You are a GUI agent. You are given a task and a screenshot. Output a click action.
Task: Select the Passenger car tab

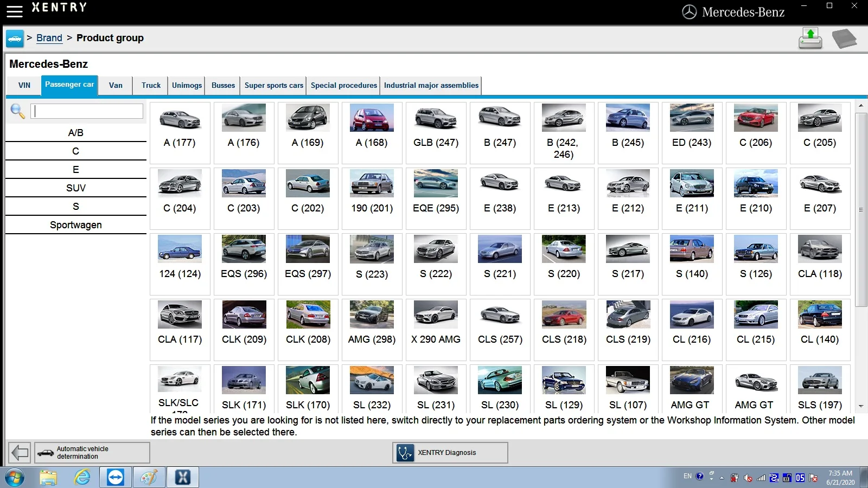[69, 85]
